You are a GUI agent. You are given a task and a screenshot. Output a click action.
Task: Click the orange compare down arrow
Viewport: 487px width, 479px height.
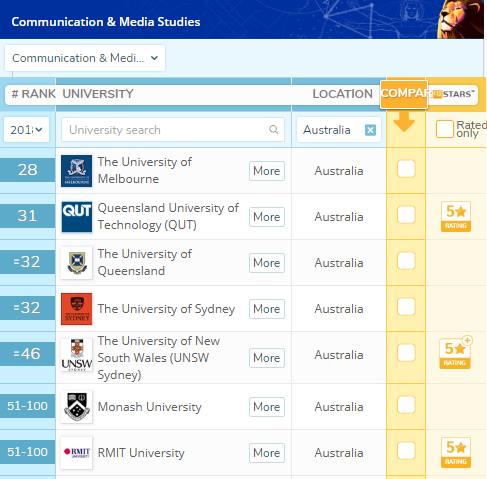click(x=404, y=121)
